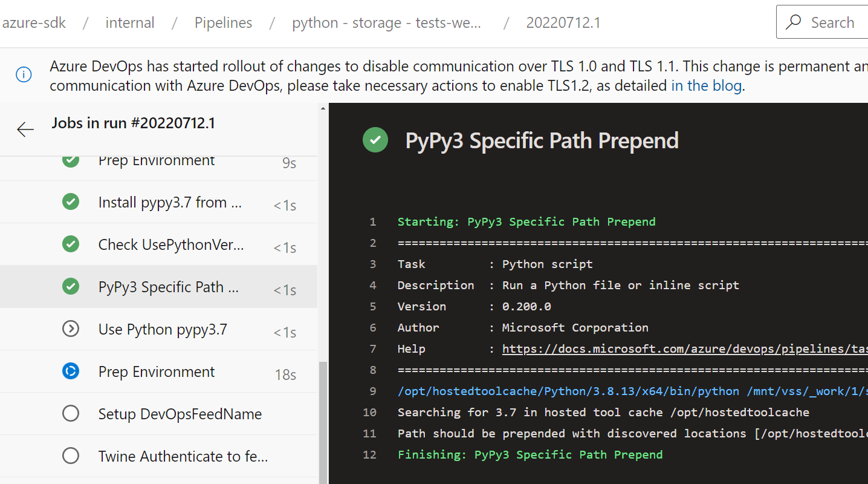
Task: Click log line 10 'Searching for 3.7' text
Action: tap(603, 412)
